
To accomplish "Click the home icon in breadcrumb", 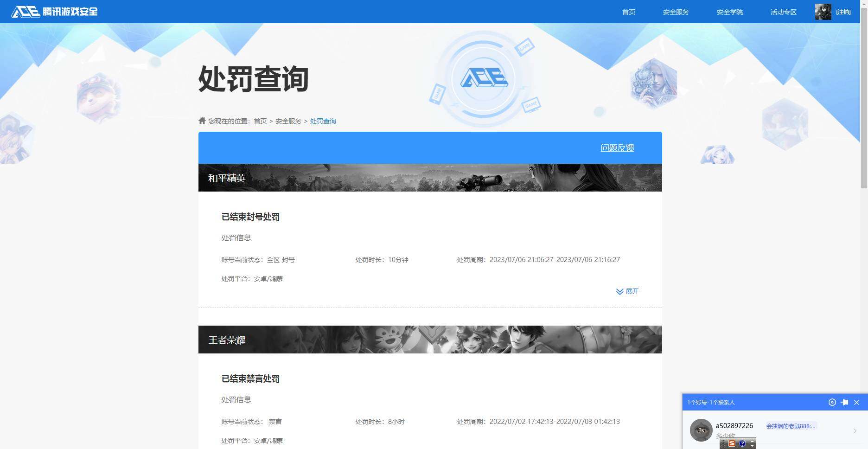I will pos(202,121).
